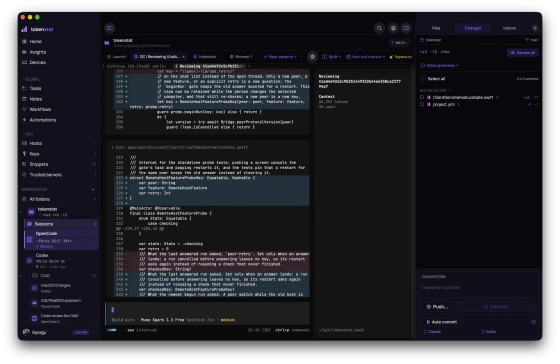Viewport: 560px width, 364px height.
Task: Open Trusted servers list
Action: pyautogui.click(x=45, y=175)
